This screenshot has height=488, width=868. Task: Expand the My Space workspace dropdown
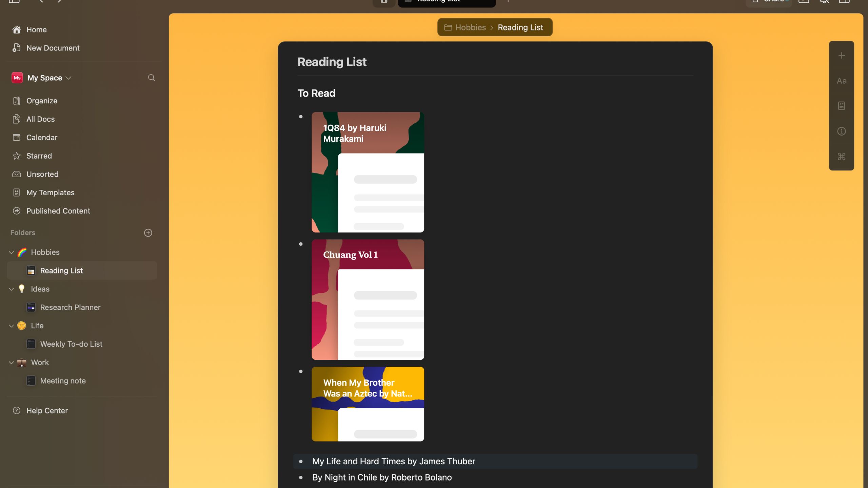69,78
